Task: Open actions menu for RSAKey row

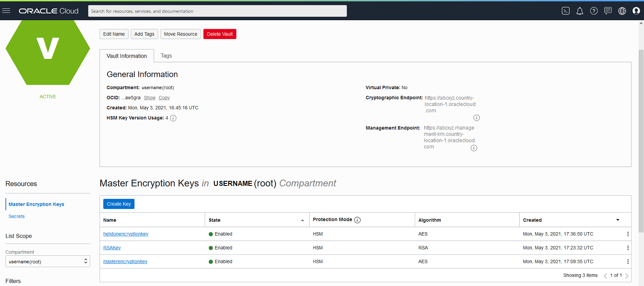Action: pos(628,248)
